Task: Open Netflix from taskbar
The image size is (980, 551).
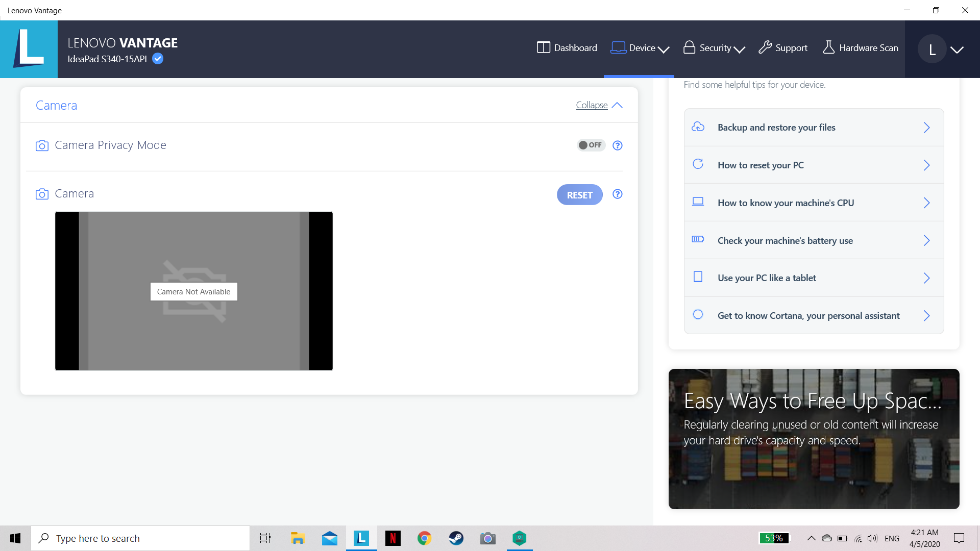Action: [x=393, y=538]
